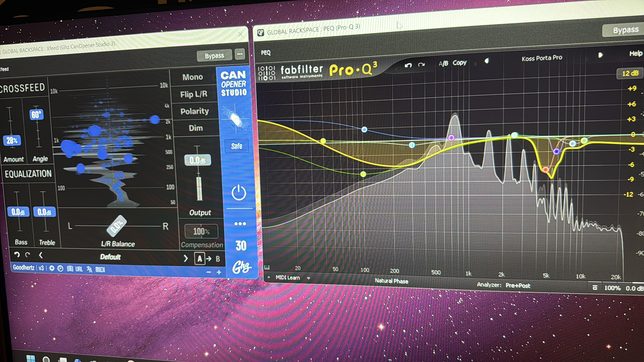The image size is (644, 362).
Task: Click the Pro-Q 3 redo arrow
Action: (x=421, y=65)
